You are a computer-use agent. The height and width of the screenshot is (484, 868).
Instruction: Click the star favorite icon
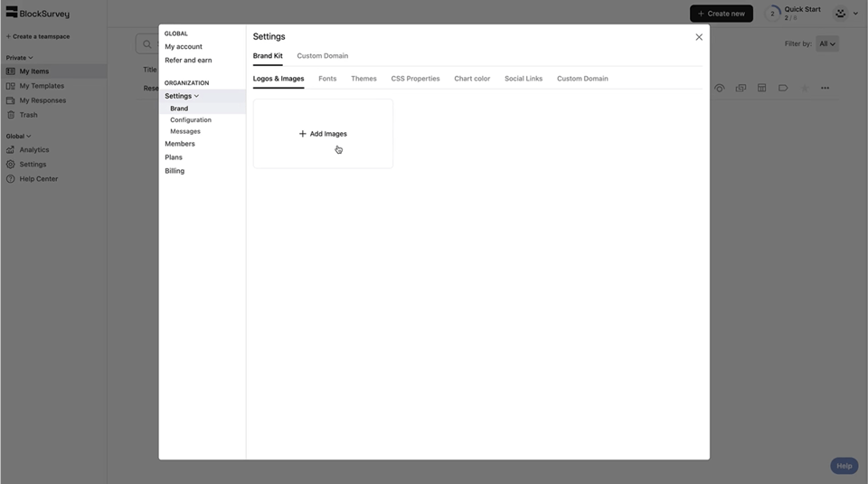(x=805, y=88)
